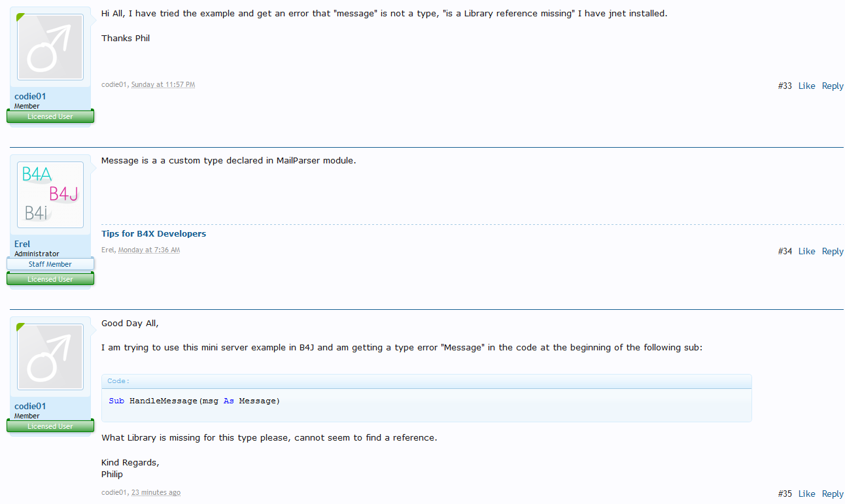This screenshot has width=845, height=504.
Task: Click the HandleMessage code block
Action: point(426,401)
